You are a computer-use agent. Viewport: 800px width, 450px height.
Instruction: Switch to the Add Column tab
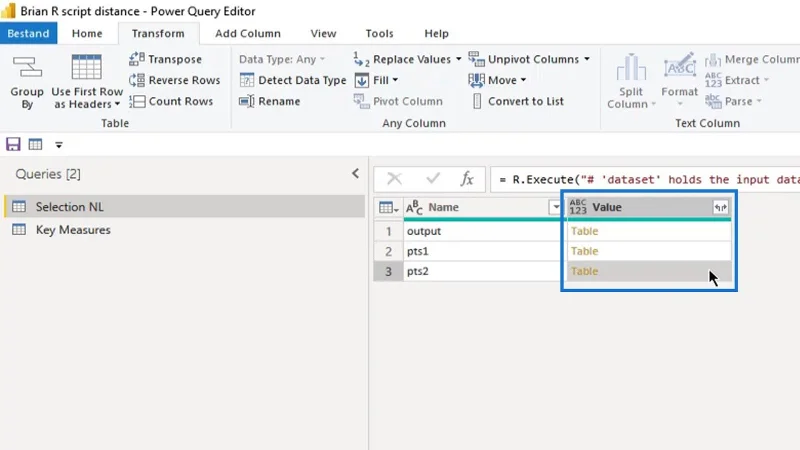tap(248, 33)
